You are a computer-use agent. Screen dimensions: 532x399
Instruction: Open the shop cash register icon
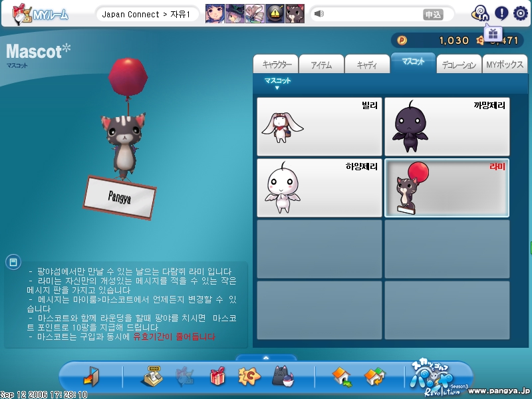coord(152,377)
